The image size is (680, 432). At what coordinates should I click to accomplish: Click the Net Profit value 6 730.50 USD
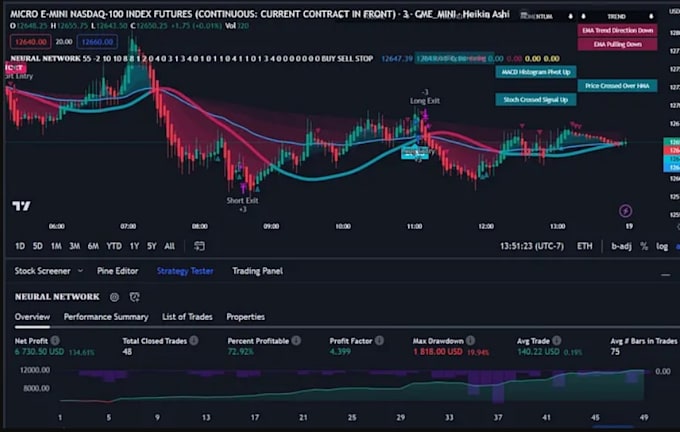click(39, 351)
